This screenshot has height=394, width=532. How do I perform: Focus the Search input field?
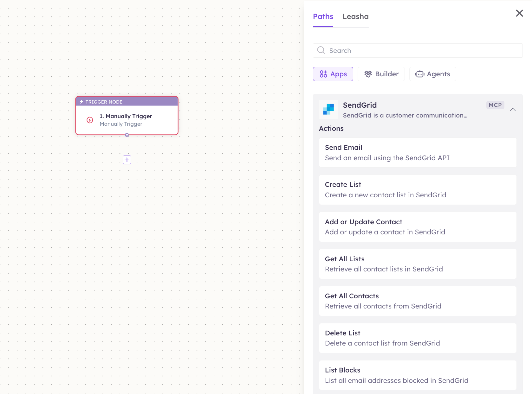418,51
